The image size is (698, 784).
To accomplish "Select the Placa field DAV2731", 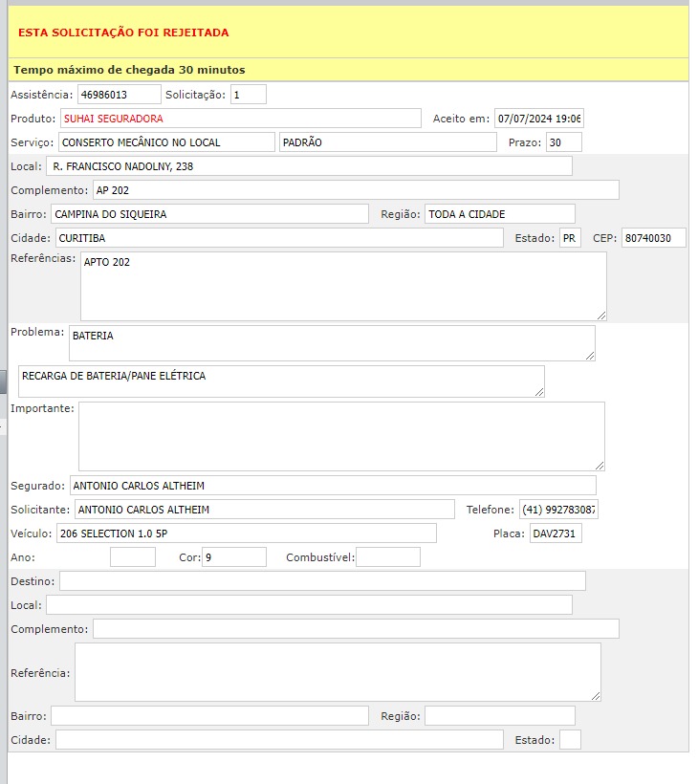I will (x=556, y=534).
